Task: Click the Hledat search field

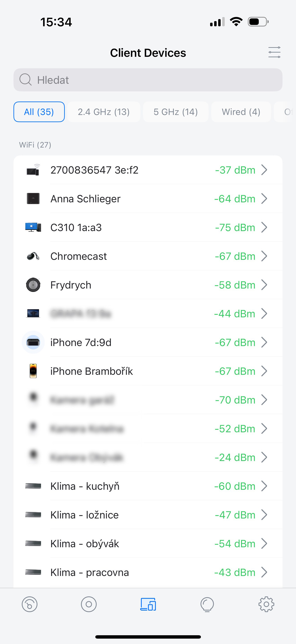Action: (x=148, y=80)
